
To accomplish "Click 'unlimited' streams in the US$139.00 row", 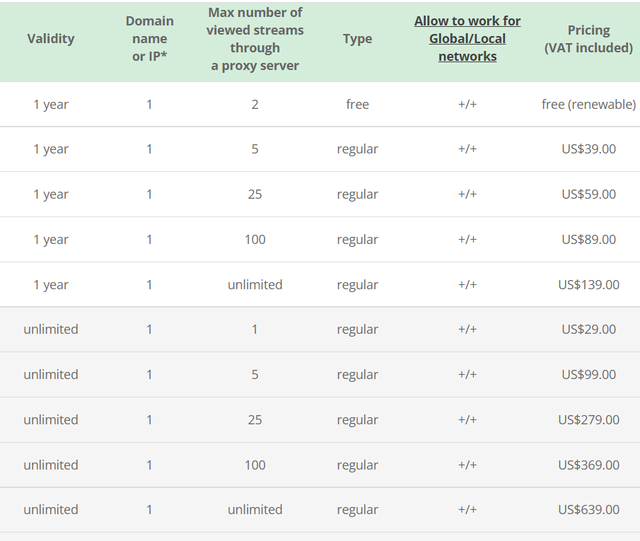I will coord(255,285).
